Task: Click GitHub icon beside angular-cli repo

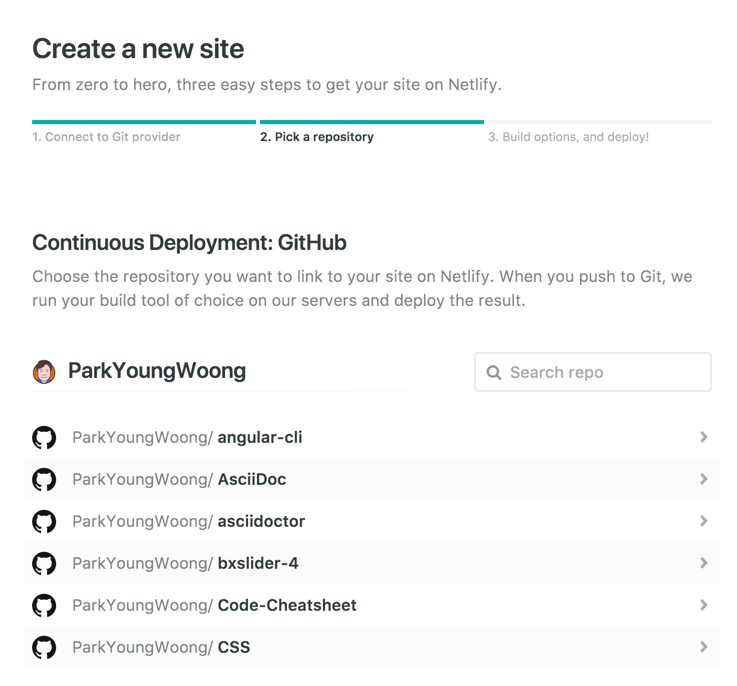Action: click(x=44, y=438)
